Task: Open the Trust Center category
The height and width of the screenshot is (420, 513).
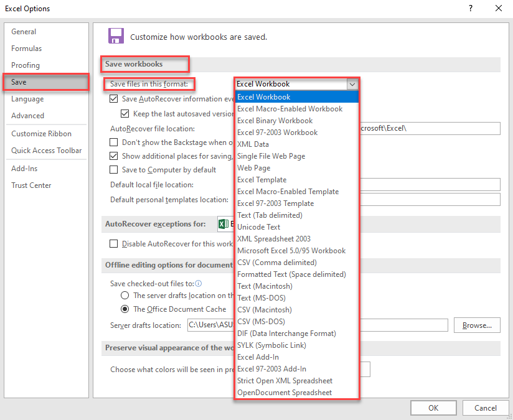Action: click(46, 185)
